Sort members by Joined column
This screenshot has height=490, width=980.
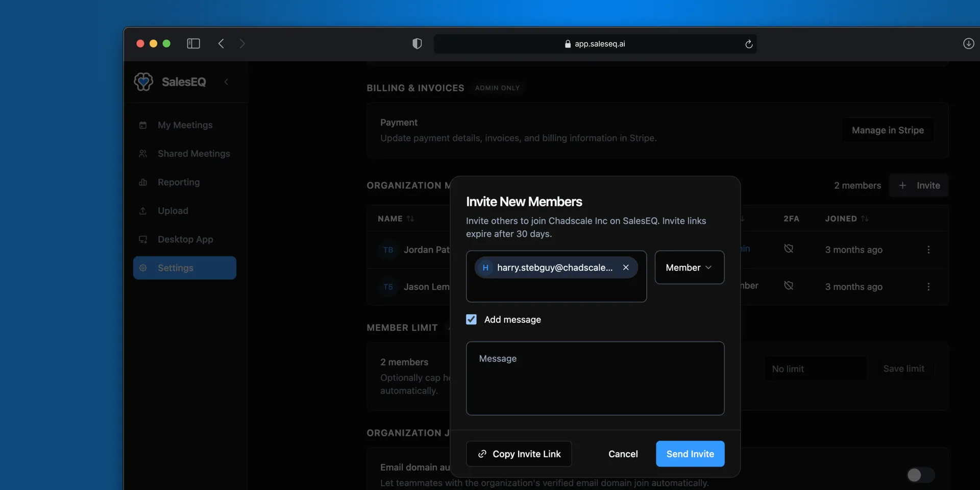pyautogui.click(x=847, y=218)
